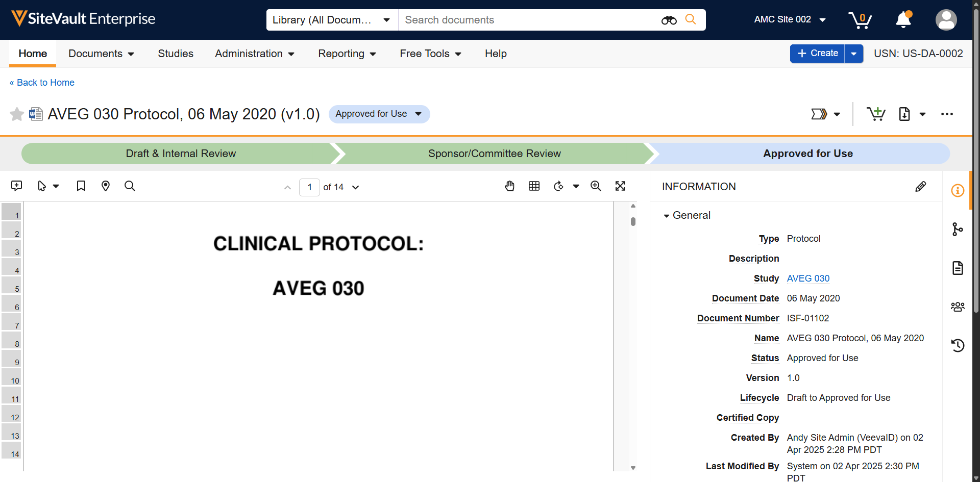Open Approved for Use status dropdown
This screenshot has width=980, height=482.
click(x=379, y=114)
